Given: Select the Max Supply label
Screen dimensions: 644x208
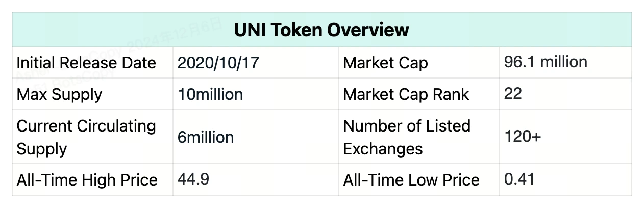Looking at the screenshot, I should tap(59, 94).
